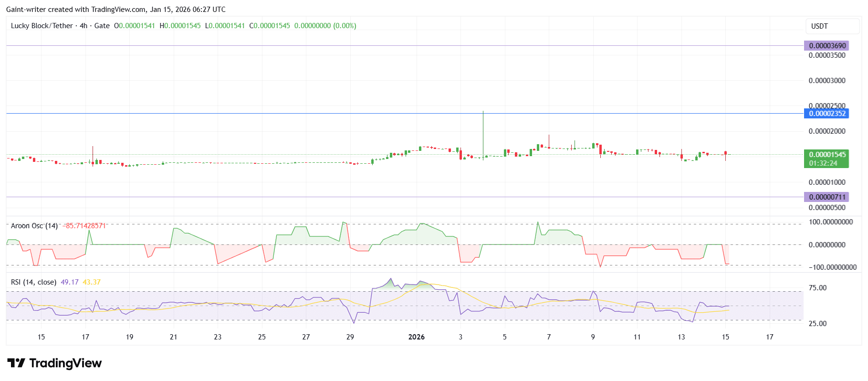Click the 100.00000000 Aroon axis label
This screenshot has height=381, width=868.
coord(831,222)
